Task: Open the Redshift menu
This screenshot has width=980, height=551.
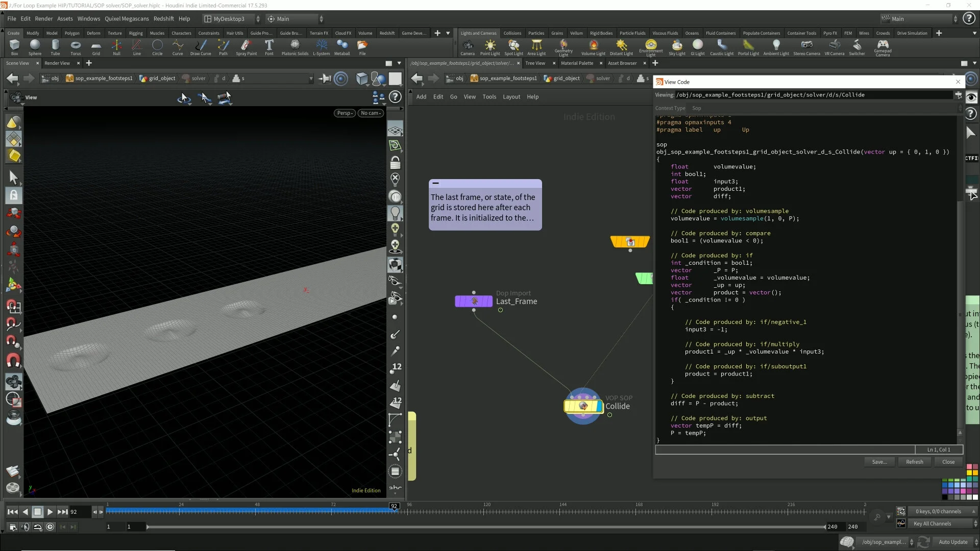Action: [163, 19]
